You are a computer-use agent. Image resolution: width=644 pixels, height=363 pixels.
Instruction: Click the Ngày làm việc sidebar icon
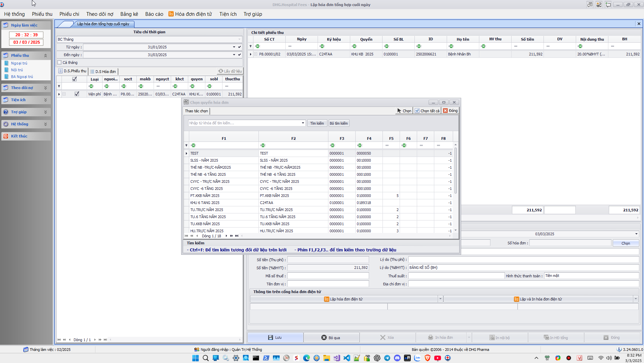point(6,25)
